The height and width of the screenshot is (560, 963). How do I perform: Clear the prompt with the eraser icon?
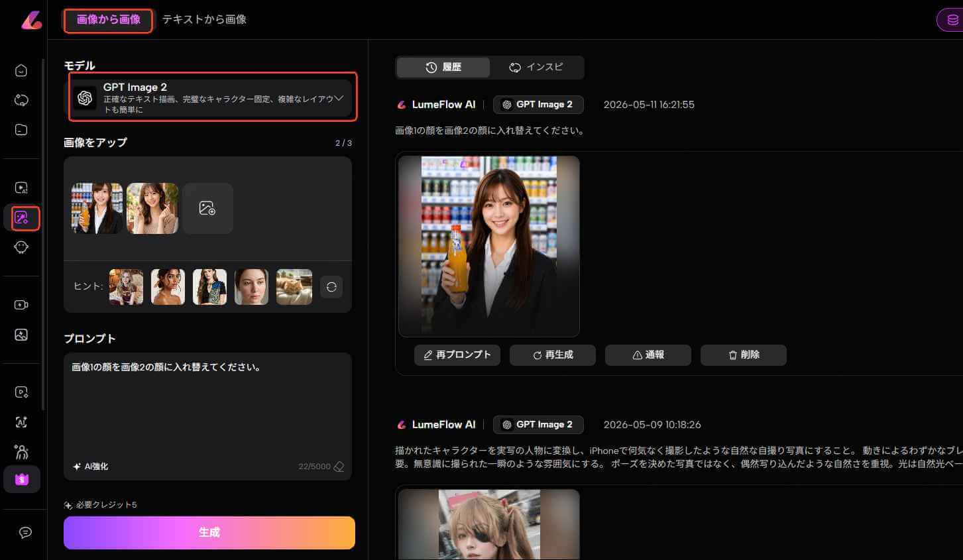click(339, 467)
